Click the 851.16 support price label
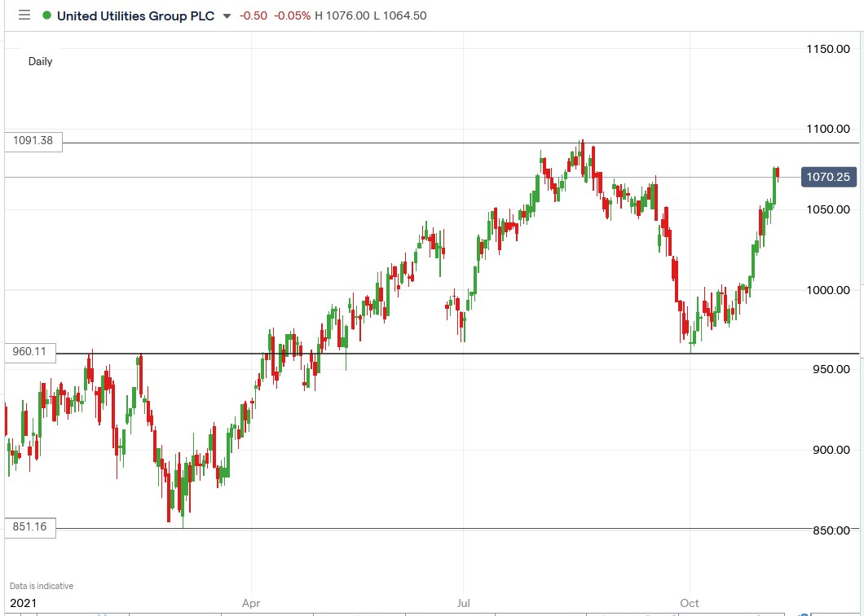Screen dimensions: 864x616 click(x=29, y=527)
